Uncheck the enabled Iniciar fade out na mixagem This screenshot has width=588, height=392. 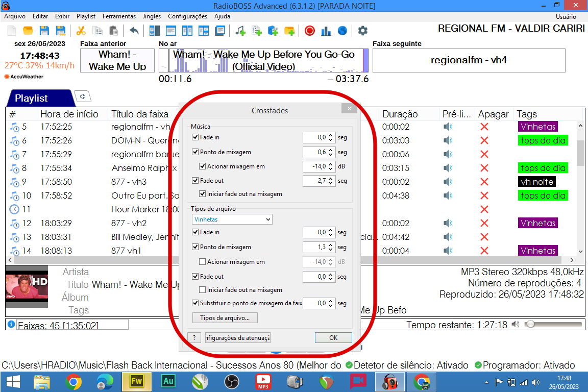coord(203,194)
